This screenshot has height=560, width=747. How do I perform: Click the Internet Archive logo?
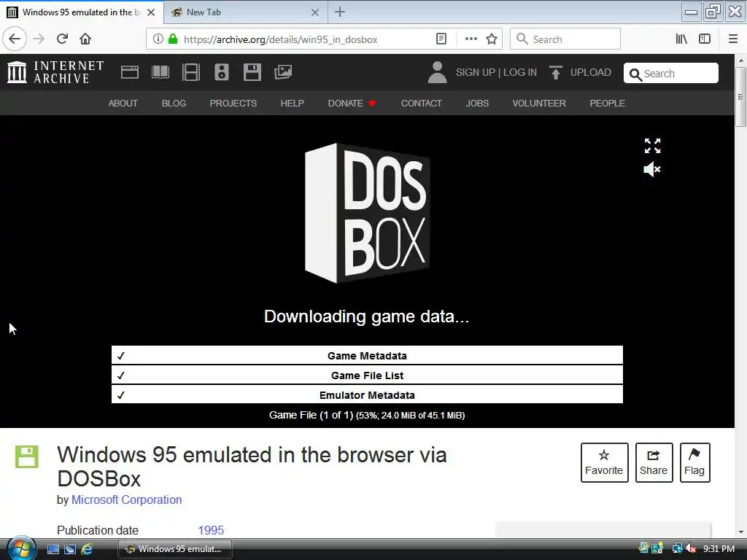55,72
